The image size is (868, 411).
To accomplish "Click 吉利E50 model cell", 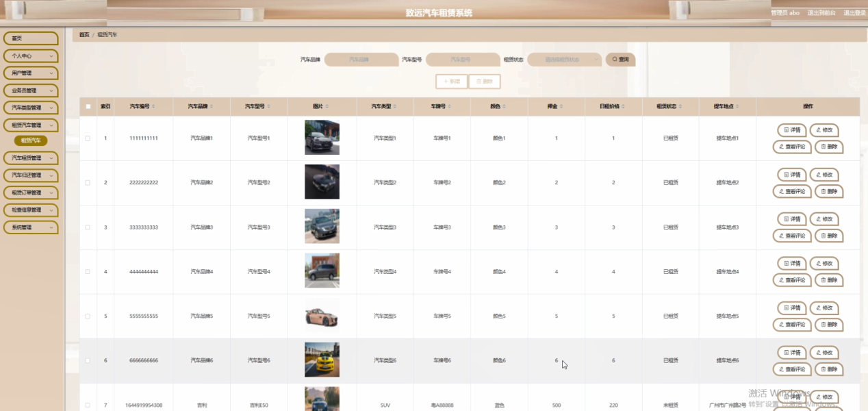I will coord(259,406).
